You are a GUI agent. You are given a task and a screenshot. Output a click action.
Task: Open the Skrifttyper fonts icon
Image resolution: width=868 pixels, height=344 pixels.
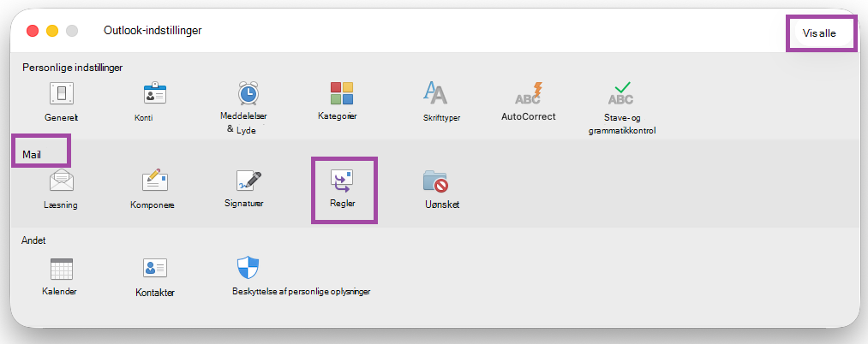(435, 93)
